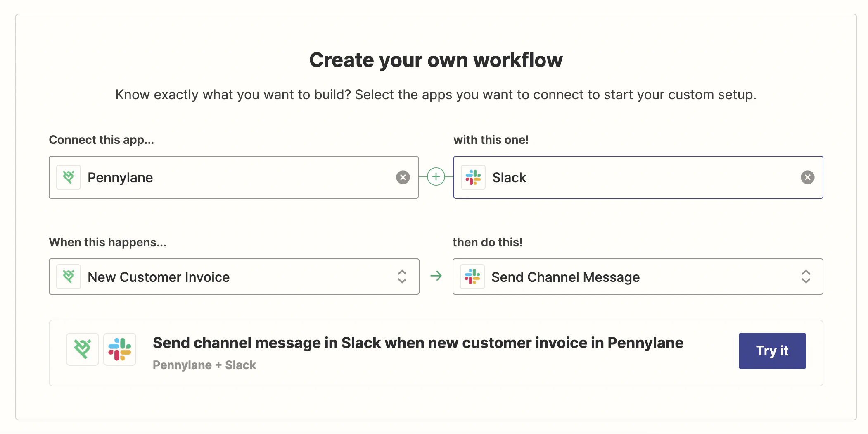Clear the Pennylane app selection

click(403, 177)
